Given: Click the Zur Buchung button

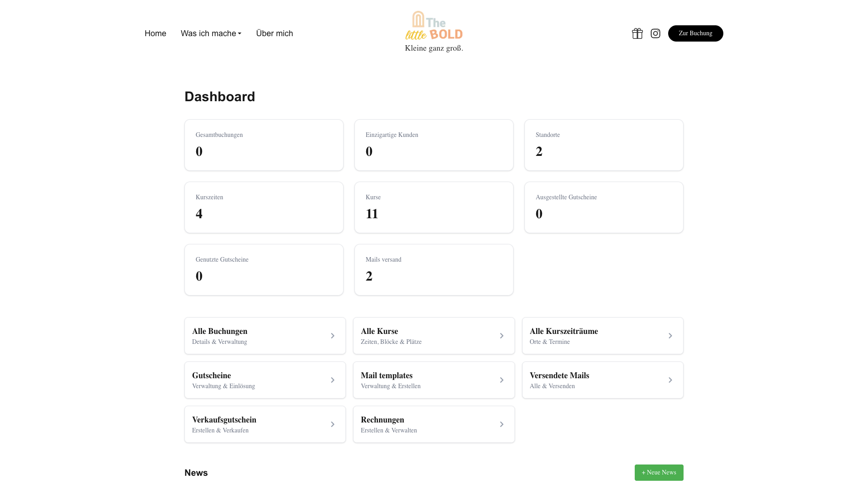Looking at the screenshot, I should pyautogui.click(x=696, y=33).
